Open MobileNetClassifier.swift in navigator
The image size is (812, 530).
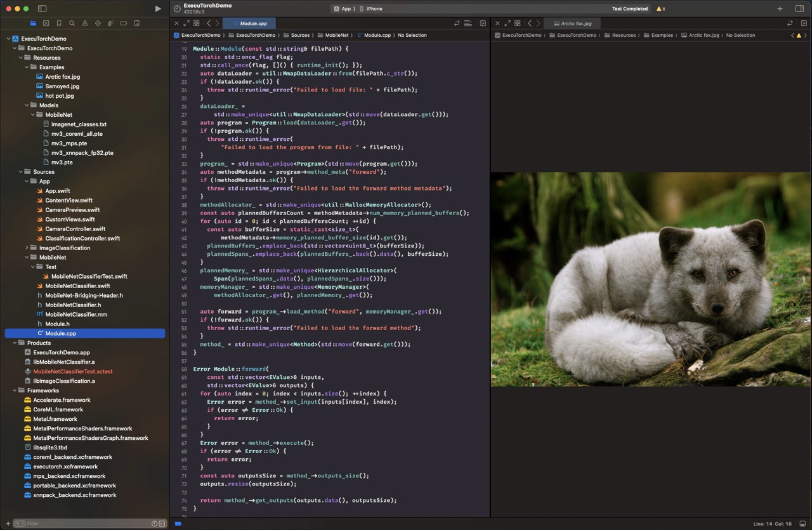point(77,286)
